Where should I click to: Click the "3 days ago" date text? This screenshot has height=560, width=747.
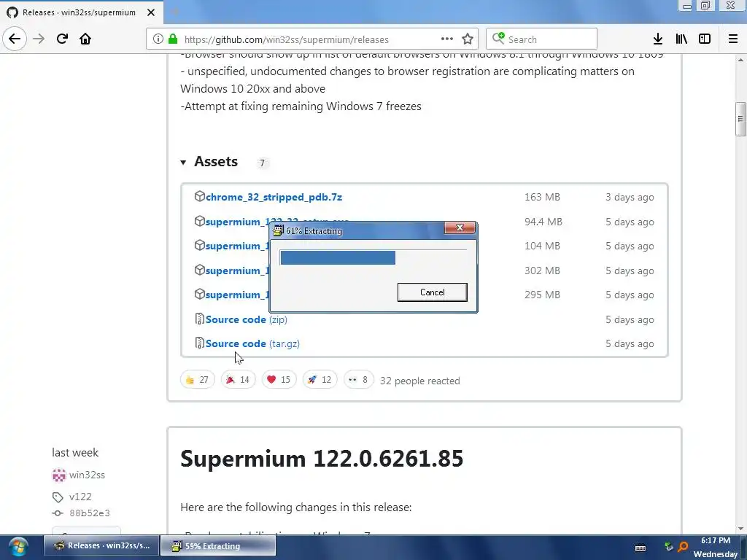[x=630, y=197]
